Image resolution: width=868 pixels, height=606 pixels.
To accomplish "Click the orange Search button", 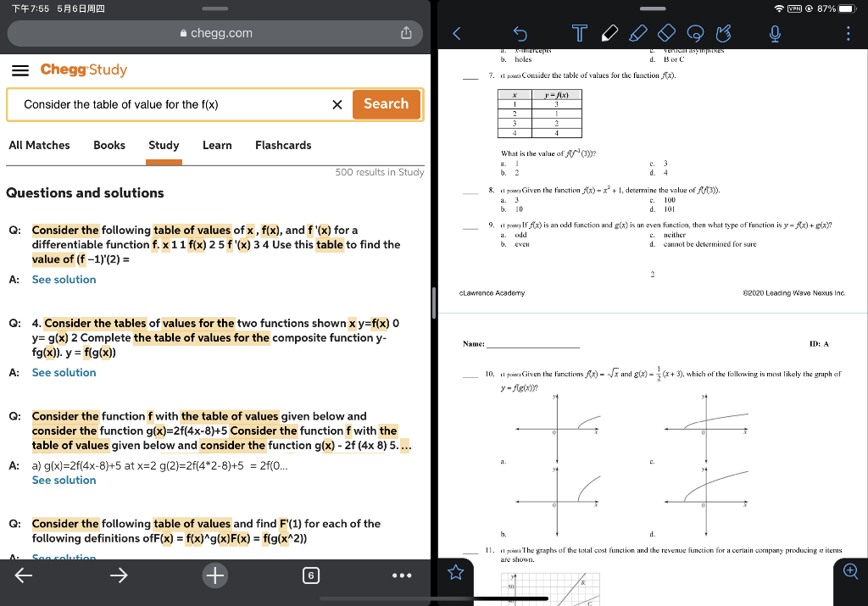I will 386,104.
